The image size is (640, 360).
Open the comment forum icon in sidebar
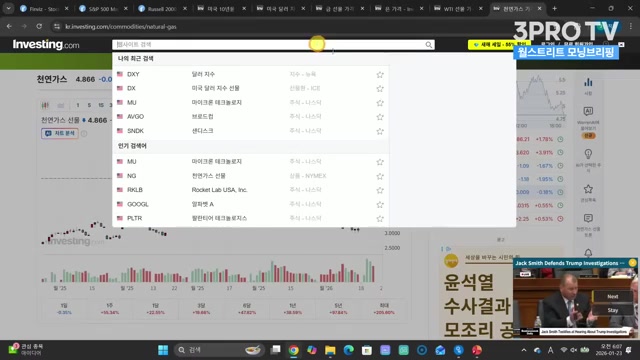pyautogui.click(x=588, y=218)
